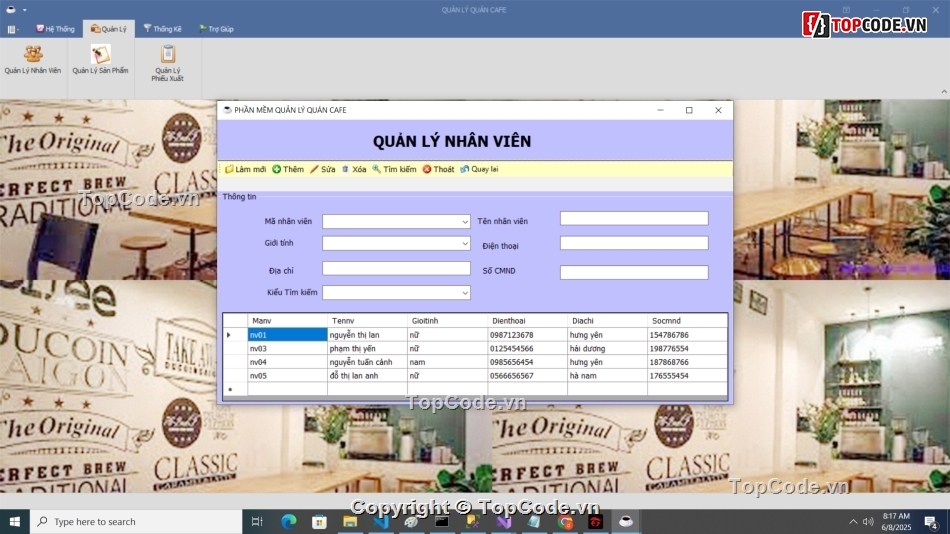The height and width of the screenshot is (534, 950).
Task: Switch to the Trợ Giúp tab
Action: [x=216, y=29]
